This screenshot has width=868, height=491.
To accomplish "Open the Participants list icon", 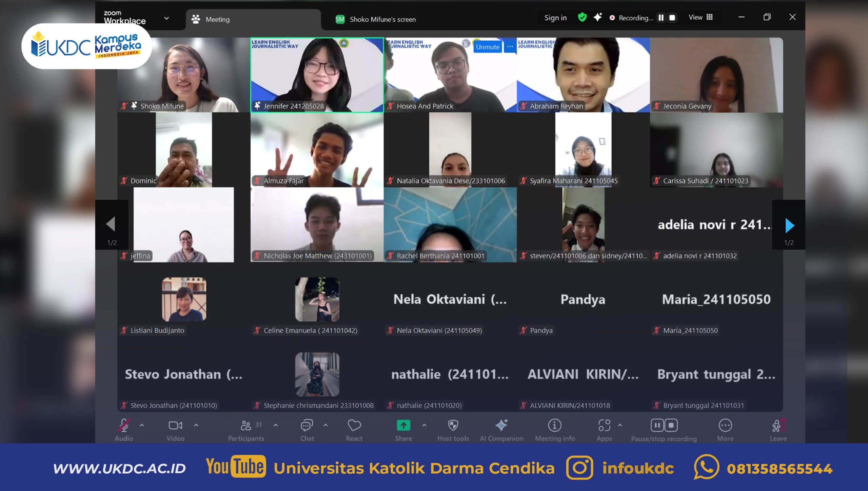I will click(x=246, y=426).
